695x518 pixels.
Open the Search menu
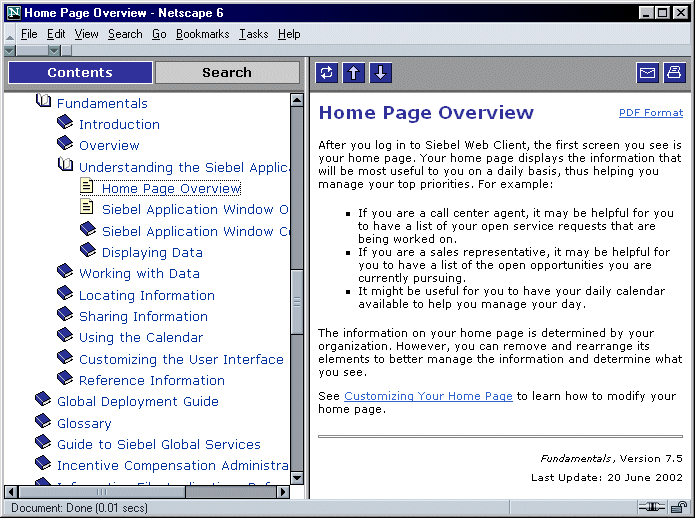pos(125,34)
